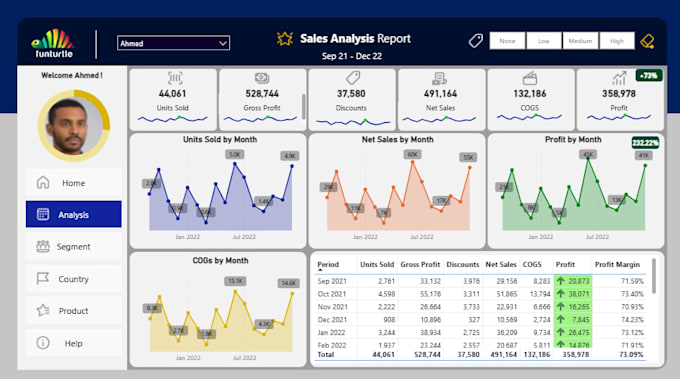680x379 pixels.
Task: Sort table by Period column header
Action: (x=328, y=265)
